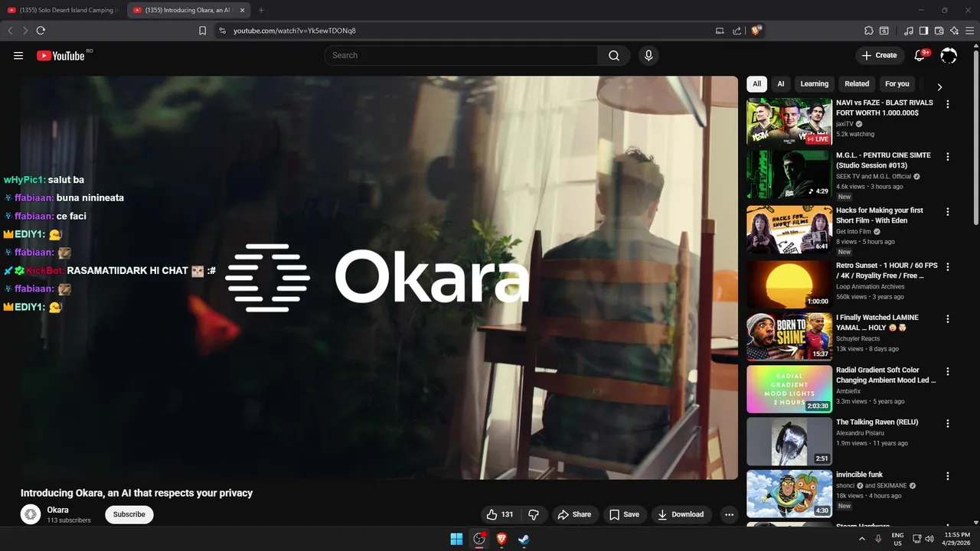Bookmark this page with the bookmark icon
Screen dimensions: 980x551
coord(202,31)
